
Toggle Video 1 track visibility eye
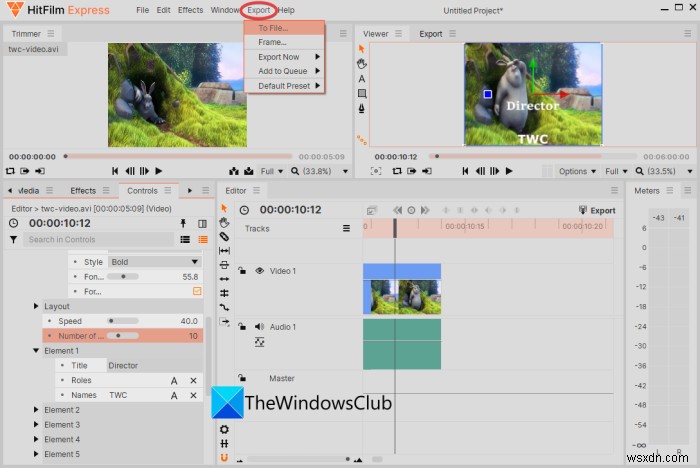[259, 271]
